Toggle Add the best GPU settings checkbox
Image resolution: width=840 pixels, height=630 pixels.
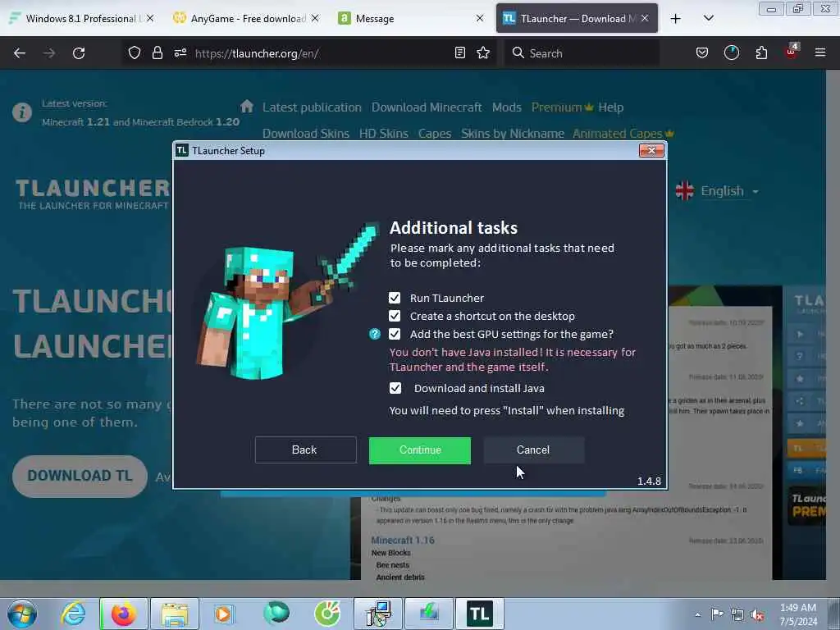pos(395,335)
